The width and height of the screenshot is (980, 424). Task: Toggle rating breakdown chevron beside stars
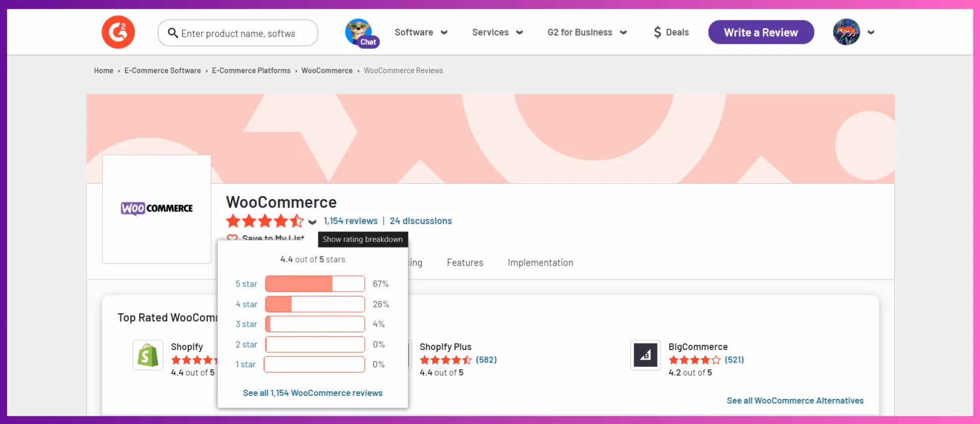(x=312, y=222)
